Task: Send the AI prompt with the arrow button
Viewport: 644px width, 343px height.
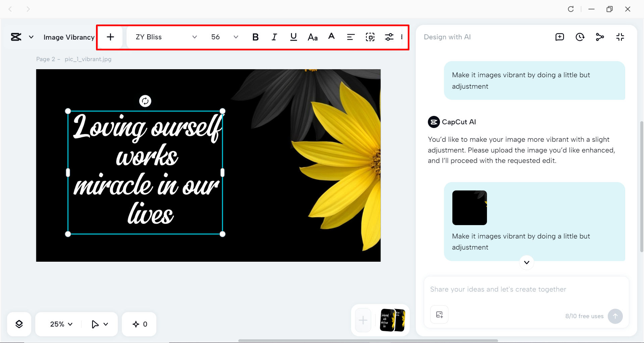Action: click(x=615, y=316)
